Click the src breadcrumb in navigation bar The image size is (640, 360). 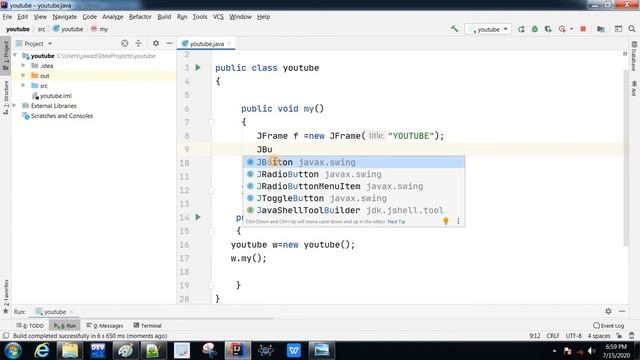(42, 29)
